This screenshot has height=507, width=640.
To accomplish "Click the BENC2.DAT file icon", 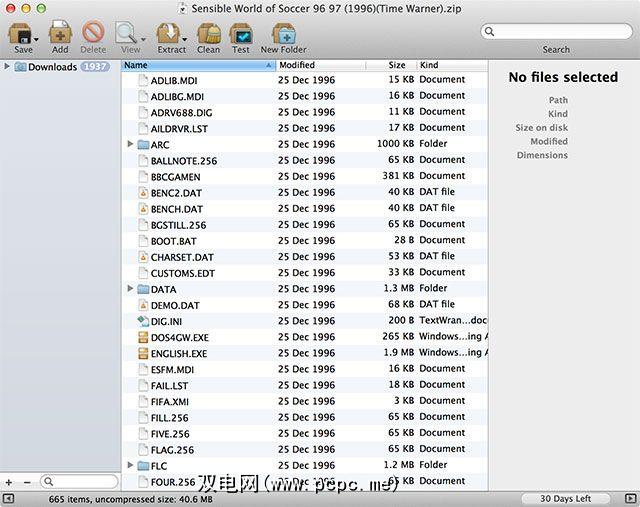I will pyautogui.click(x=143, y=193).
